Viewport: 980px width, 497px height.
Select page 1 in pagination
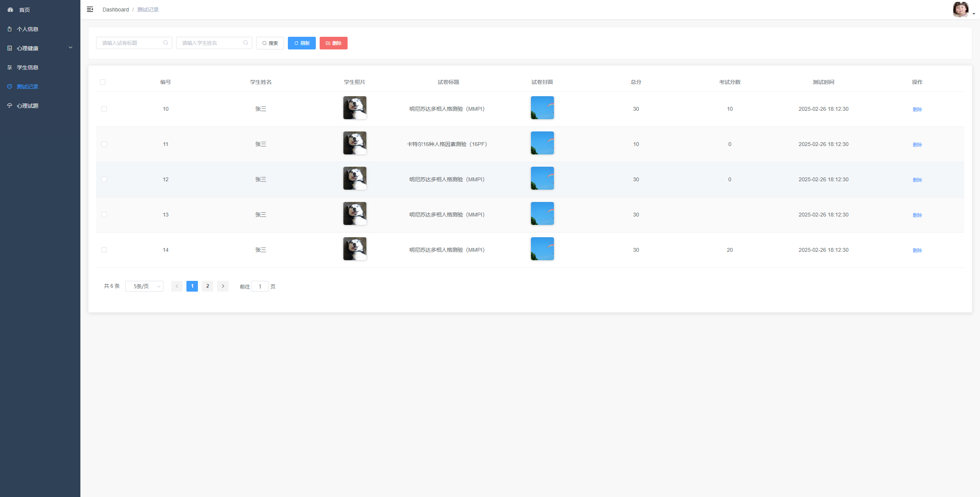pos(192,286)
